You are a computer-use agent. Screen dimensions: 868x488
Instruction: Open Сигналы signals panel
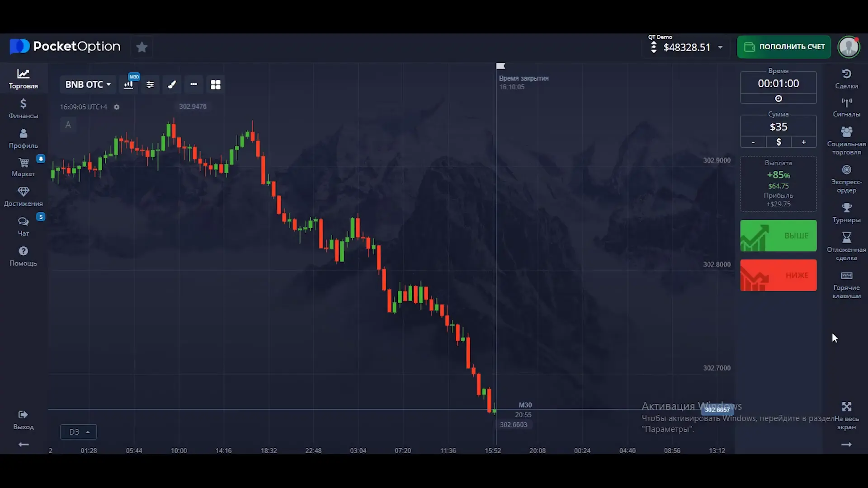(846, 107)
